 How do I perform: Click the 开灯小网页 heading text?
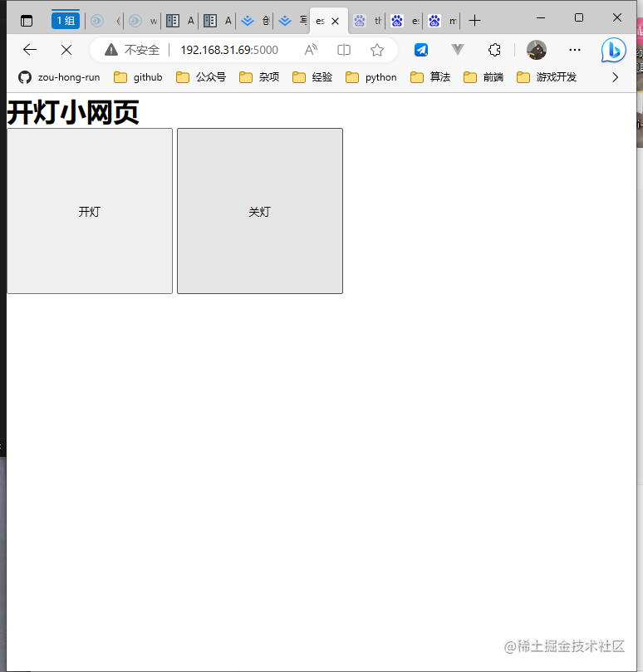coord(73,112)
